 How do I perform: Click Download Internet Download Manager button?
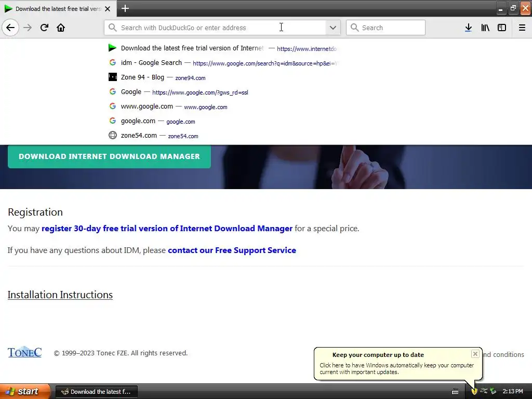coord(109,156)
